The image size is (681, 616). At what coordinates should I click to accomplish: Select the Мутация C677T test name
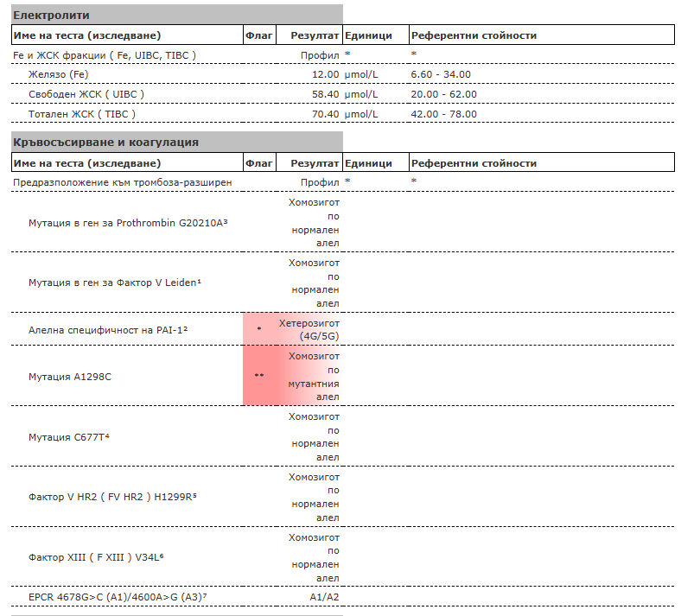point(69,437)
